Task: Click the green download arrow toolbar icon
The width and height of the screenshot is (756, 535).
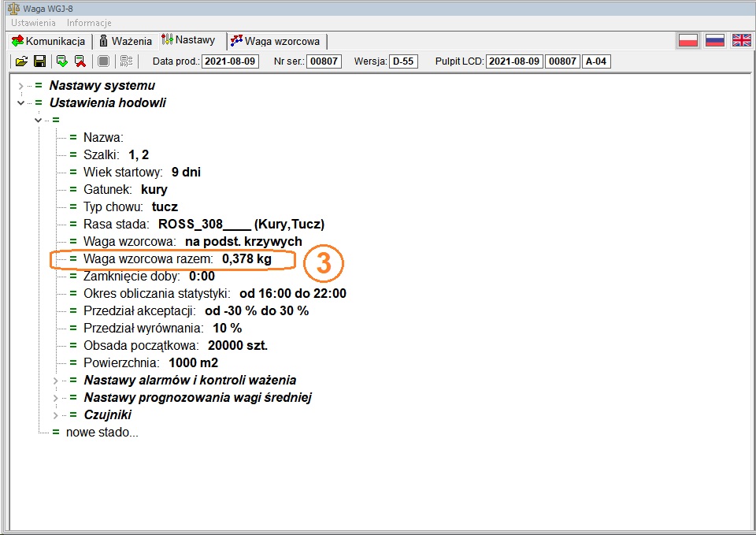Action: 62,61
